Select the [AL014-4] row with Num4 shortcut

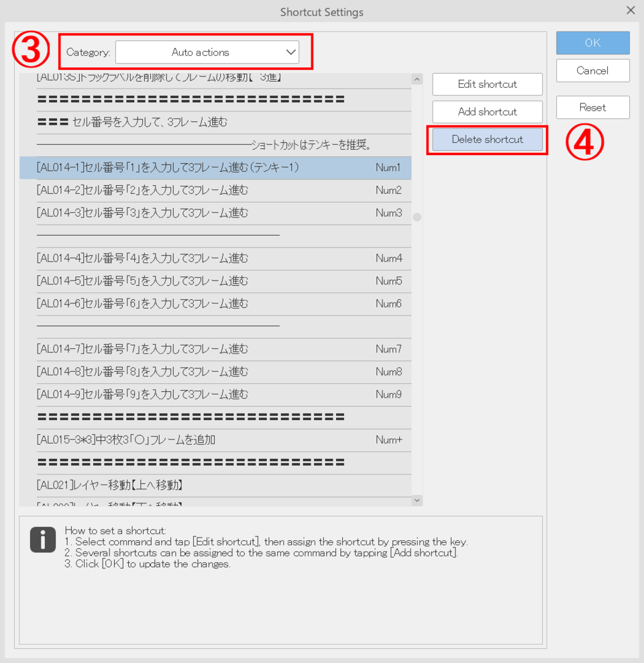[x=215, y=259]
